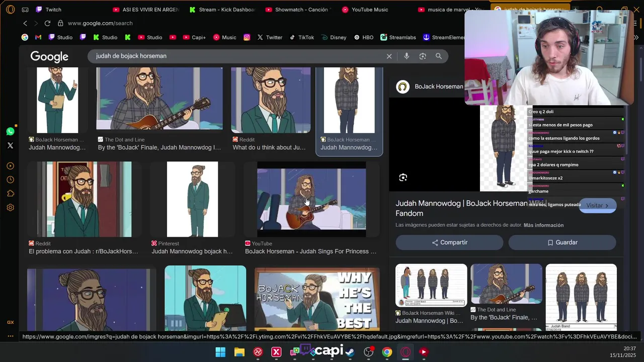Open the Instagram bookmark icon

247,37
